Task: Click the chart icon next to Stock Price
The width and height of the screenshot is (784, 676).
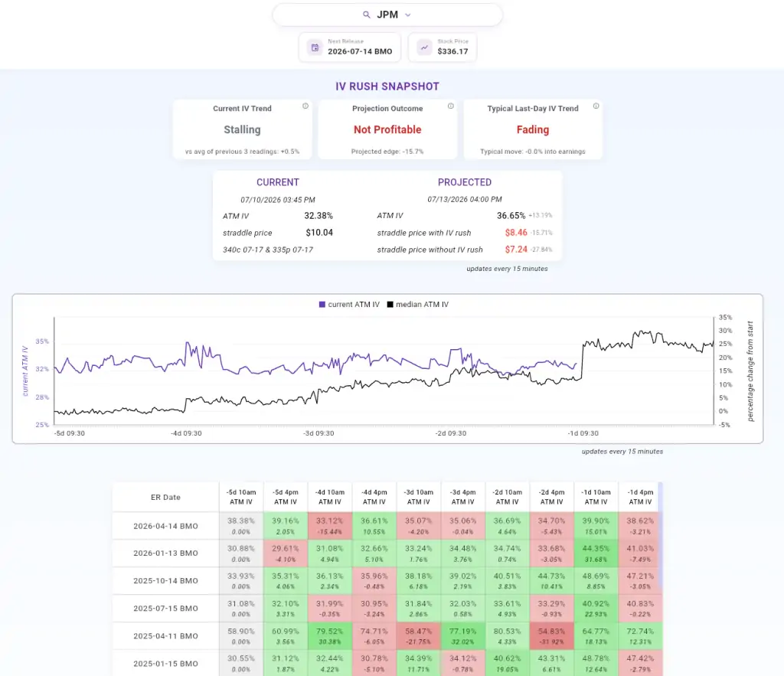Action: coord(424,47)
